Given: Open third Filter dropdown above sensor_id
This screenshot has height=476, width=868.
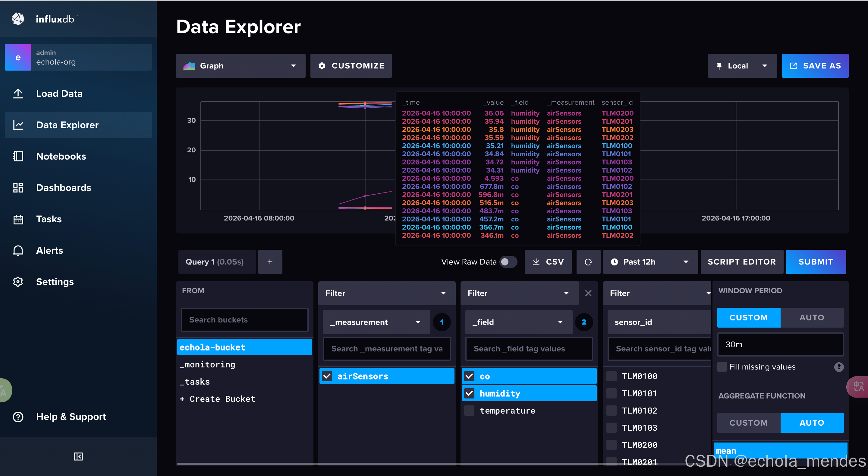Looking at the screenshot, I should click(x=657, y=293).
